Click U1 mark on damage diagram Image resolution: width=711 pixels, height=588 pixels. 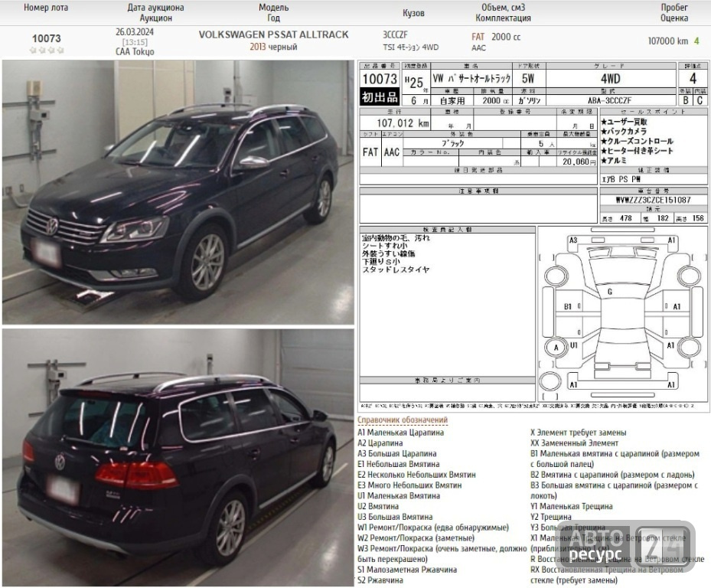click(x=573, y=346)
